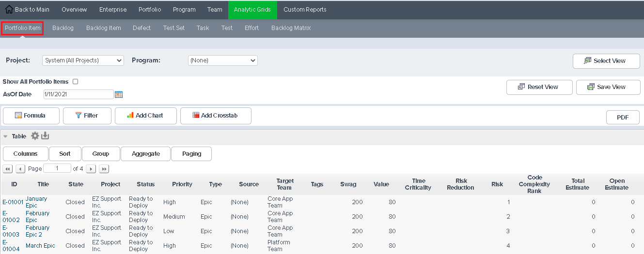Open E-01001 link

[x=13, y=202]
